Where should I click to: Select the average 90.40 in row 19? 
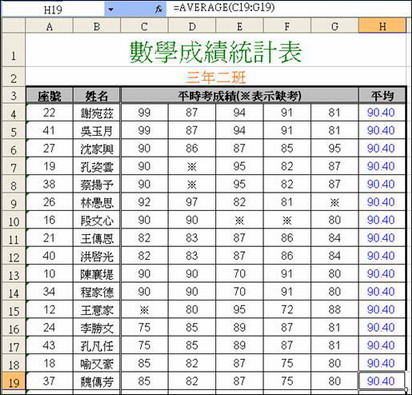click(382, 381)
